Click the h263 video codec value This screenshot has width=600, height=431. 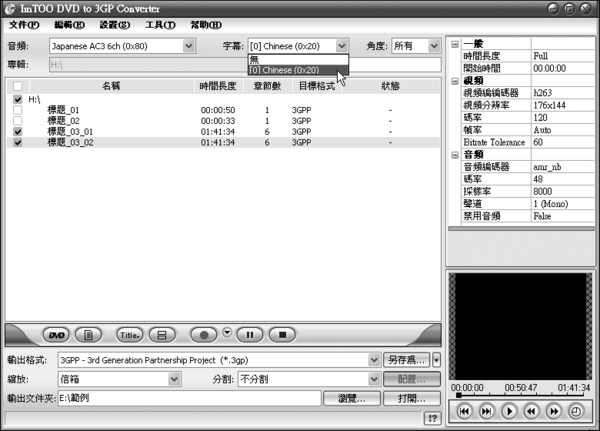click(x=543, y=93)
